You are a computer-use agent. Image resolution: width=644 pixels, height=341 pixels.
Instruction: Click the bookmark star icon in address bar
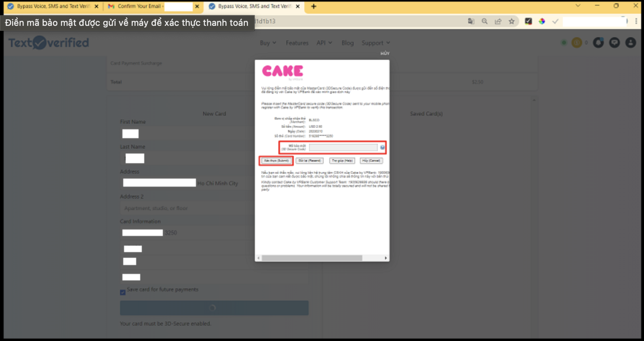pos(511,21)
